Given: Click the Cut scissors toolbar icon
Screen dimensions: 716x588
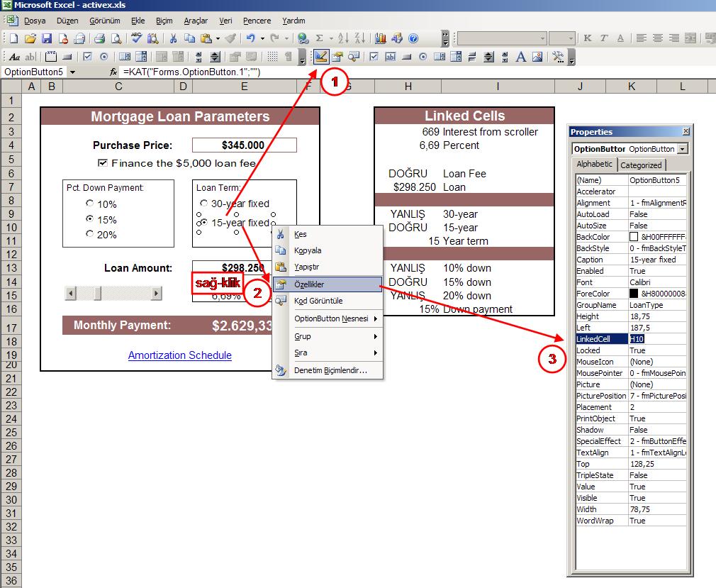Looking at the screenshot, I should click(172, 38).
